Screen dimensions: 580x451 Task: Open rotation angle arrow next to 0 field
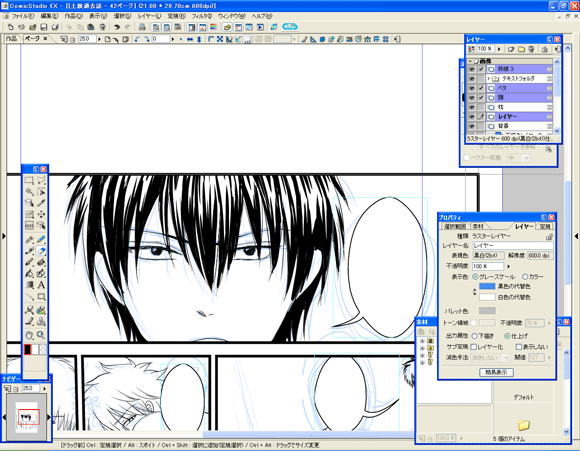[x=172, y=39]
